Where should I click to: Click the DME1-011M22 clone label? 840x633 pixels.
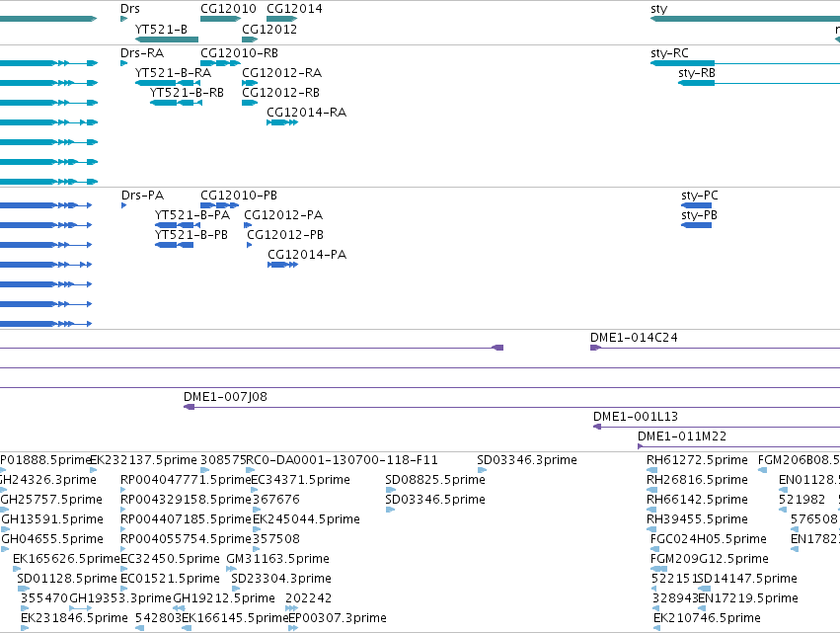point(682,436)
